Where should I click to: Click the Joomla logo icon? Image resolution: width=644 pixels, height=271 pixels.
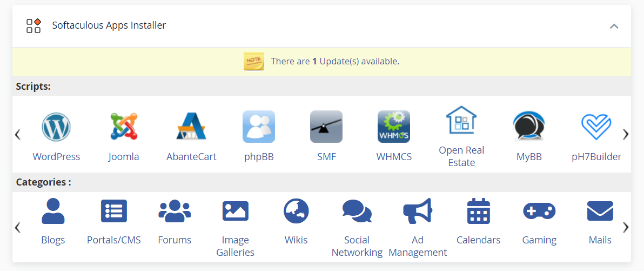[x=124, y=127]
